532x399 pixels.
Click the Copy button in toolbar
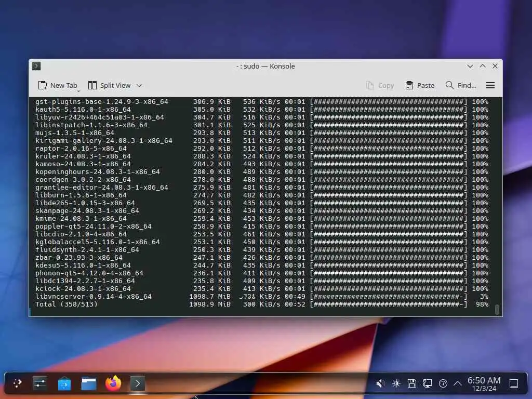point(380,86)
